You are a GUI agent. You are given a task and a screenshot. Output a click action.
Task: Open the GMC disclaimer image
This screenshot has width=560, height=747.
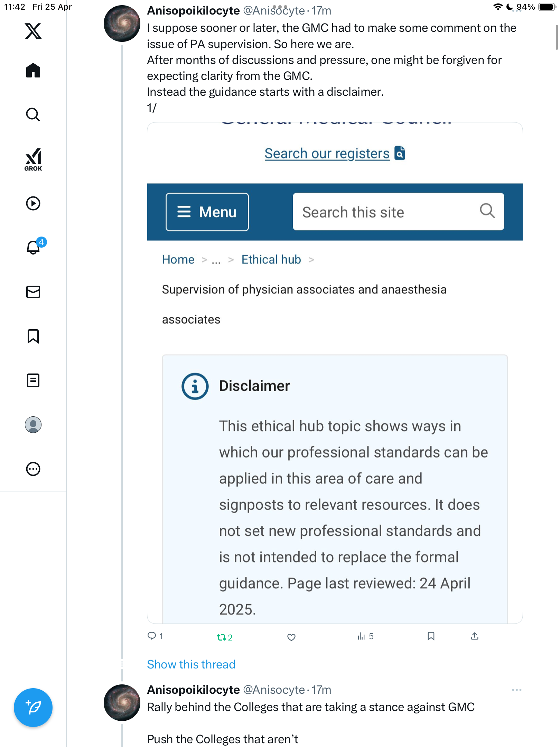click(x=335, y=373)
